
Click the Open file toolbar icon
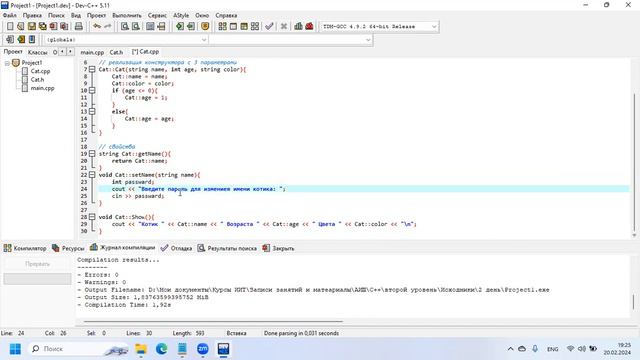click(x=20, y=27)
